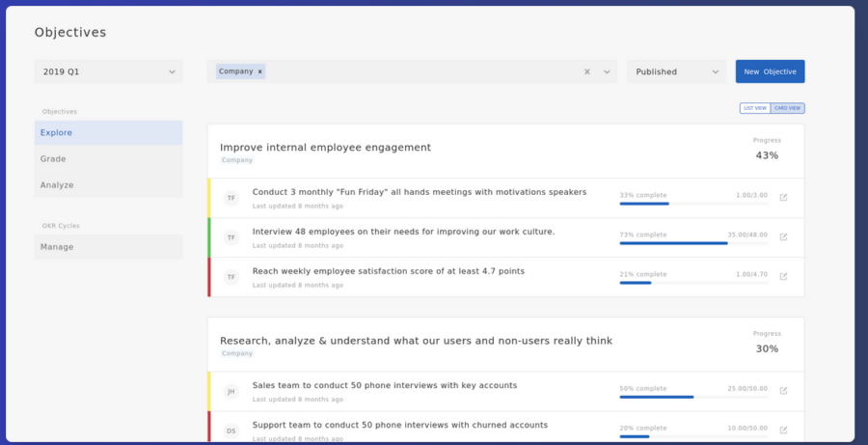Click the 73% complete progress bar
868x445 pixels.
pos(693,242)
